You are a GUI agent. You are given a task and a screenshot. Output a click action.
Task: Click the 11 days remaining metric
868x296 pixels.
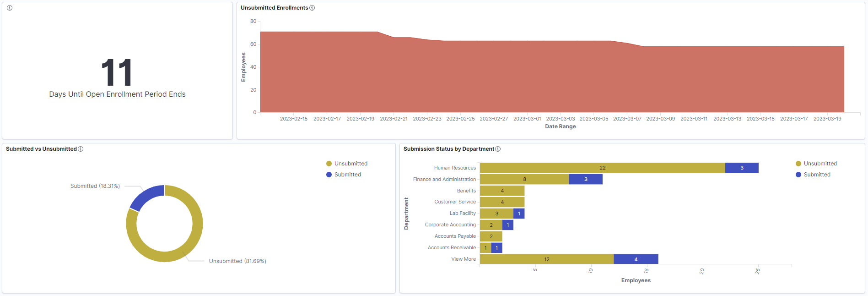(117, 72)
